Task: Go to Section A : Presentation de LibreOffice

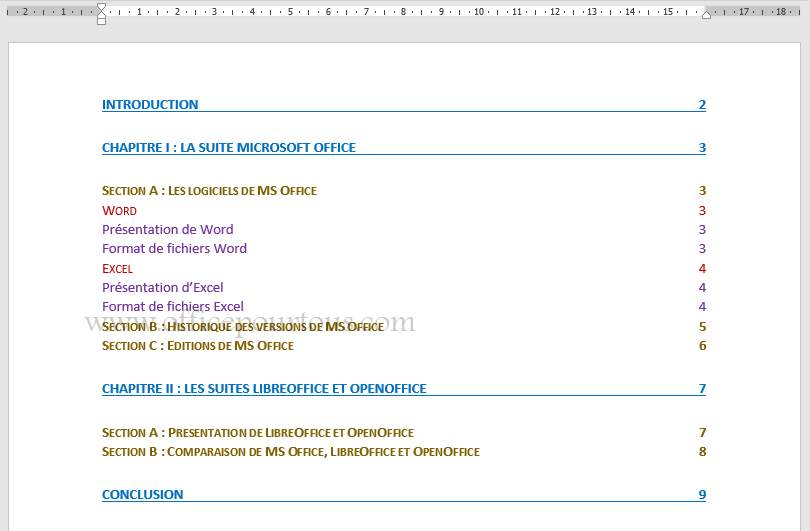Action: 258,432
